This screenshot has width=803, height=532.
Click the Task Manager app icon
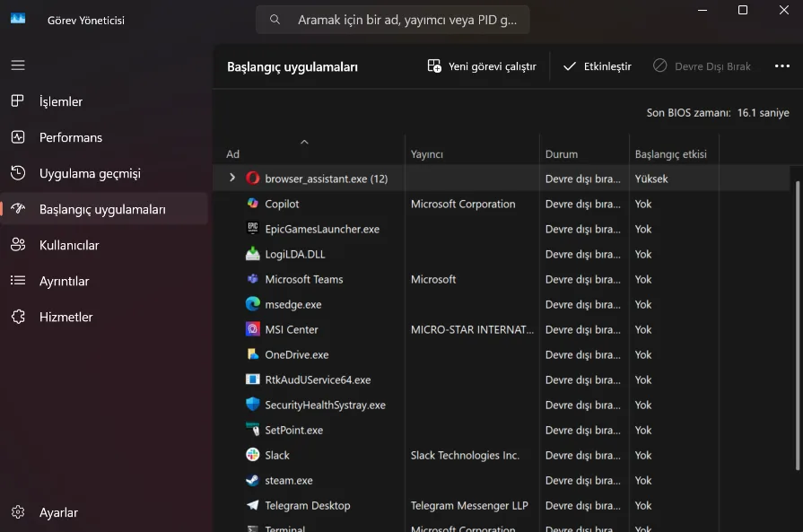[18, 19]
